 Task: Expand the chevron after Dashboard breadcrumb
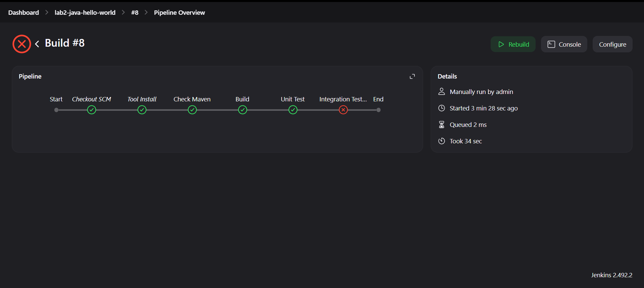(47, 12)
